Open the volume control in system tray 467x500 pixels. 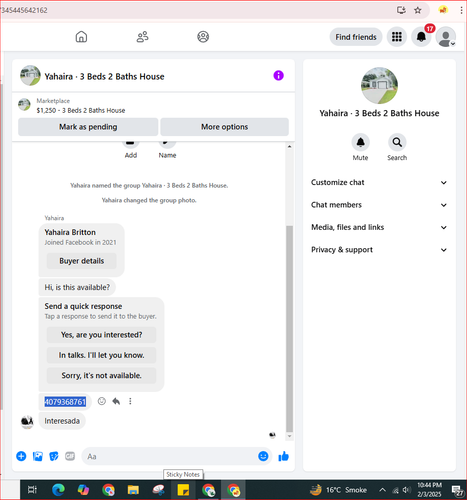[406, 490]
